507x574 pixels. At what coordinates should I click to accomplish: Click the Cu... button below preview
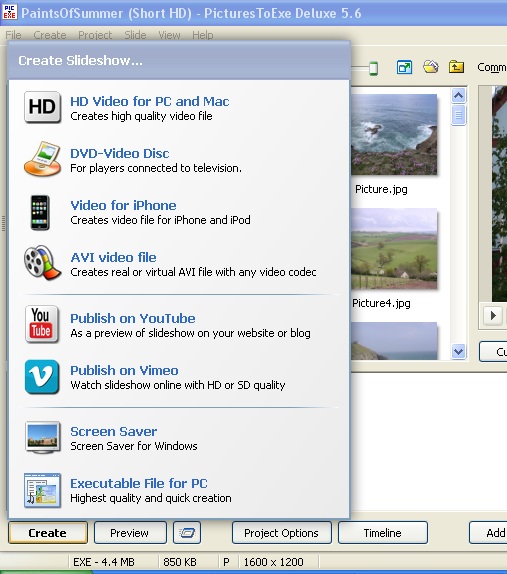coord(493,352)
